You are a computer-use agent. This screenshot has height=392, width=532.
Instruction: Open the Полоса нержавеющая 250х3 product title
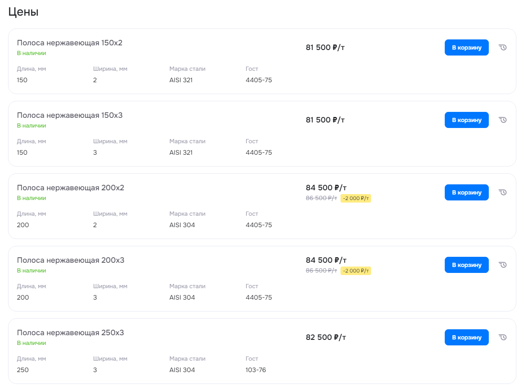pos(70,333)
